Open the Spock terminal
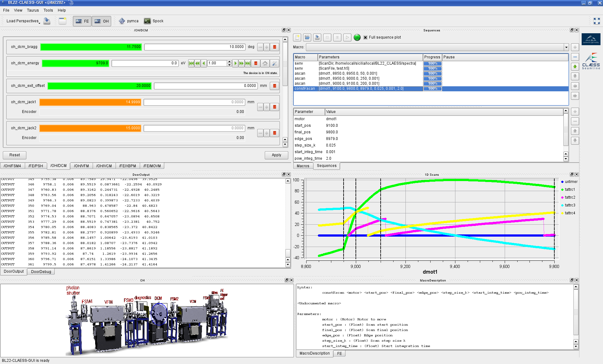Image resolution: width=603 pixels, height=364 pixels. (154, 21)
